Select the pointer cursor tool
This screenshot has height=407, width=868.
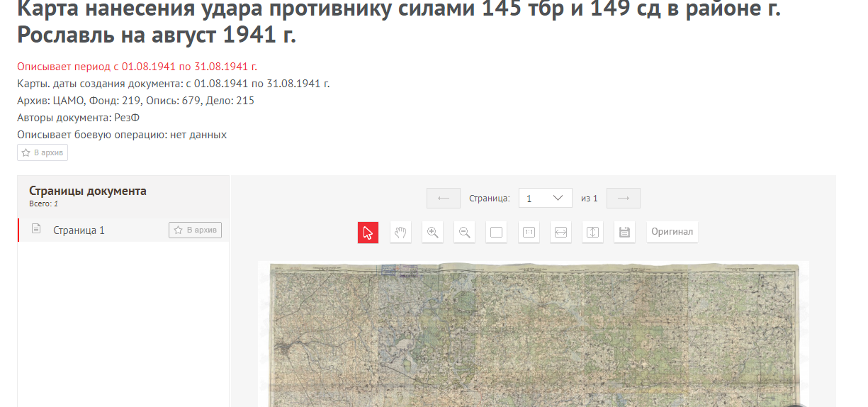point(368,233)
